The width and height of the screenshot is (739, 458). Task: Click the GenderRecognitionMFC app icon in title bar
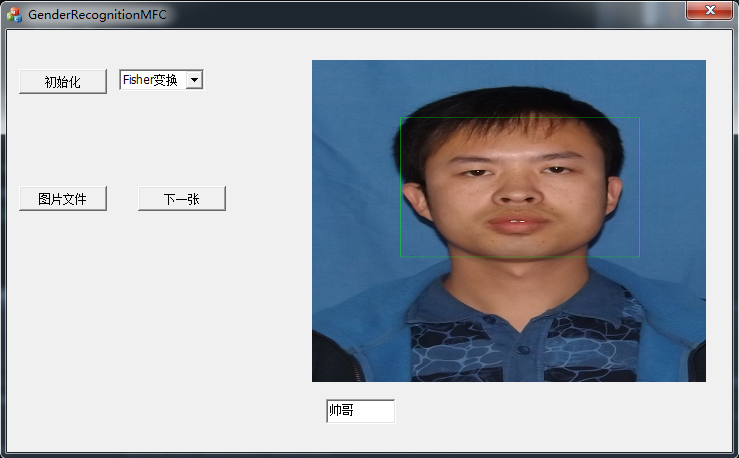14,15
